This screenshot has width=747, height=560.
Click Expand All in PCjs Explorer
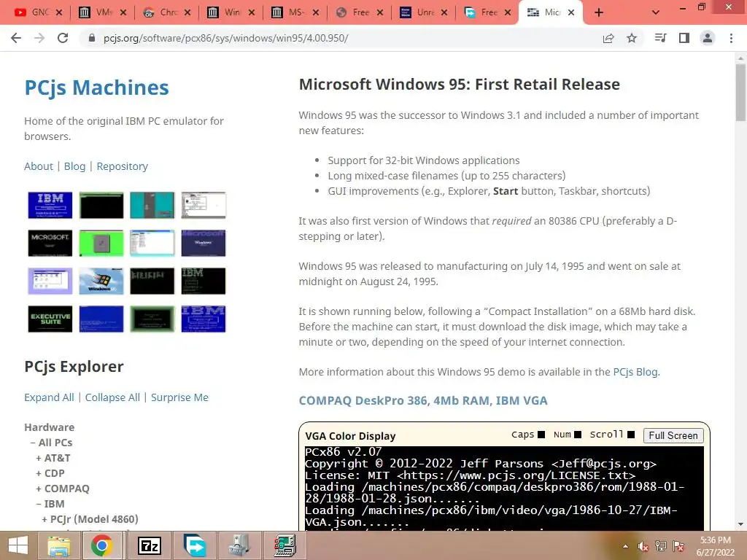click(x=49, y=397)
